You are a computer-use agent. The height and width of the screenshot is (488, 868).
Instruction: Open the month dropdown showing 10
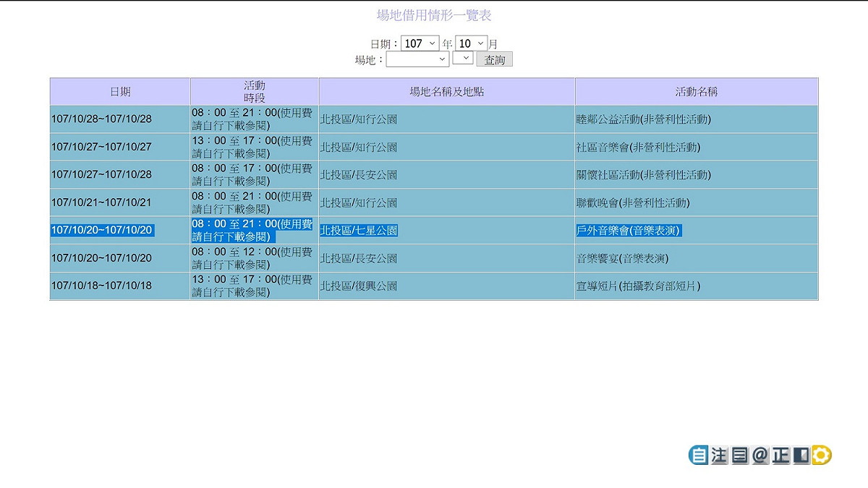point(471,43)
